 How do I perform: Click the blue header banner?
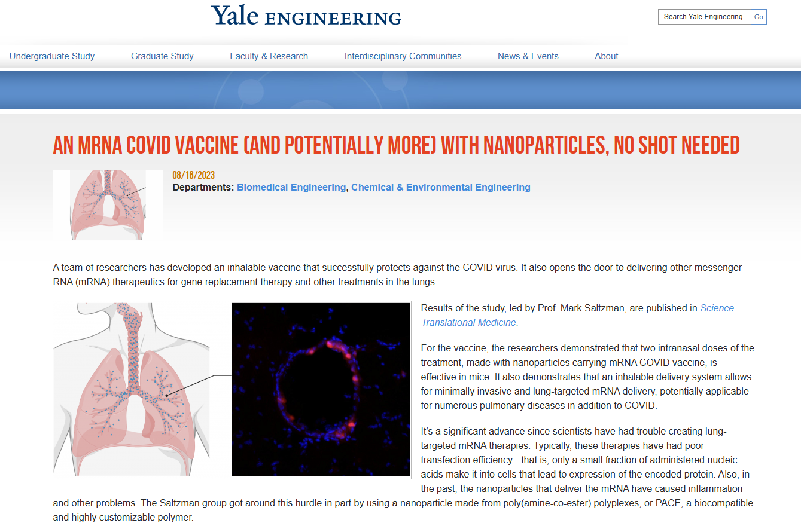[x=400, y=90]
